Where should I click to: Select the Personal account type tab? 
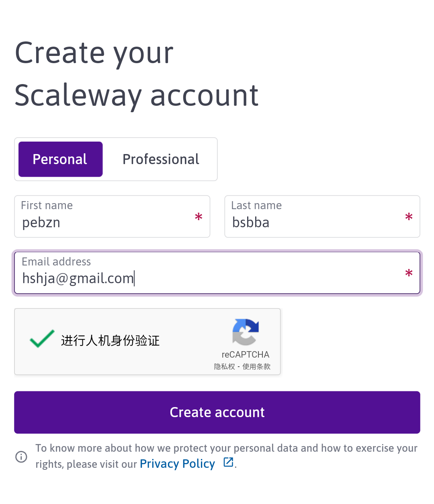(60, 159)
